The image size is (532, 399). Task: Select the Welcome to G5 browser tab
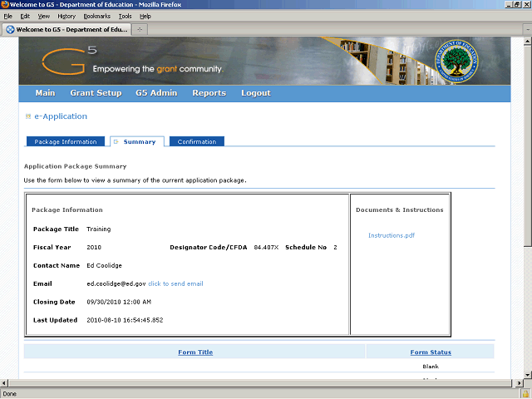coord(66,30)
